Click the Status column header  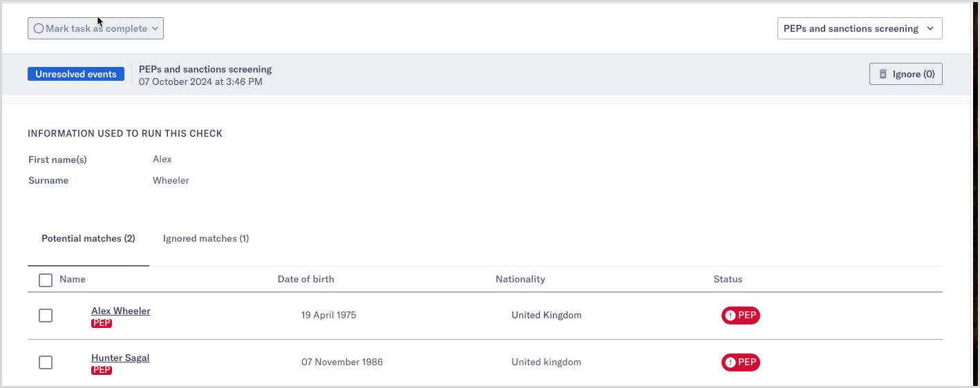pos(728,279)
